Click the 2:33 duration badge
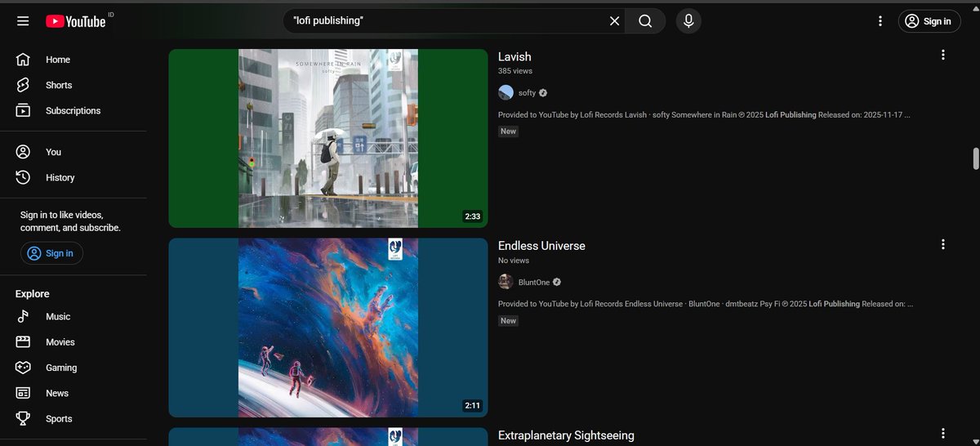 point(473,216)
